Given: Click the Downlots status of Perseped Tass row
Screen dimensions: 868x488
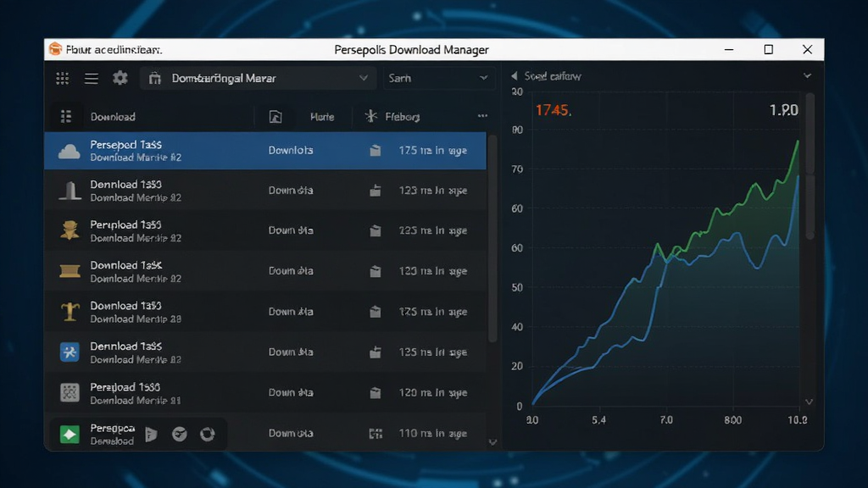Looking at the screenshot, I should pyautogui.click(x=291, y=151).
